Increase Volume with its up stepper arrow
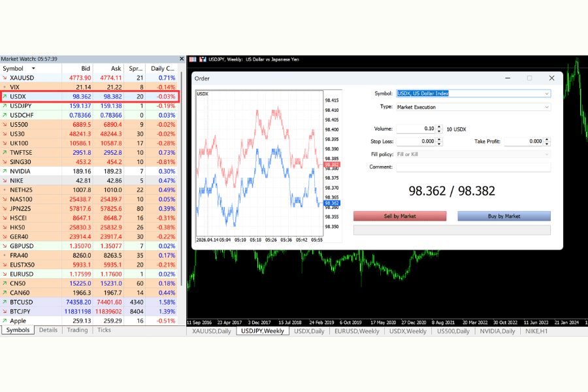This screenshot has width=588, height=392. click(x=439, y=126)
